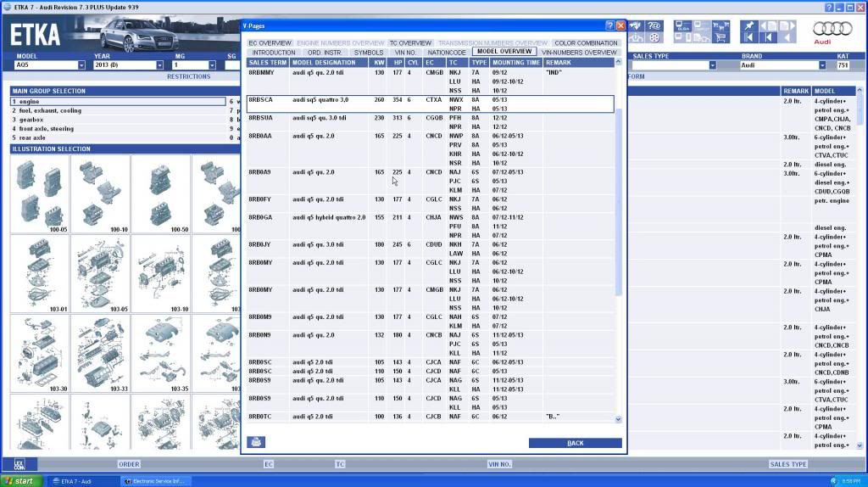The width and height of the screenshot is (868, 487).
Task: Open illustration thumbnail 100-10
Action: [x=100, y=194]
